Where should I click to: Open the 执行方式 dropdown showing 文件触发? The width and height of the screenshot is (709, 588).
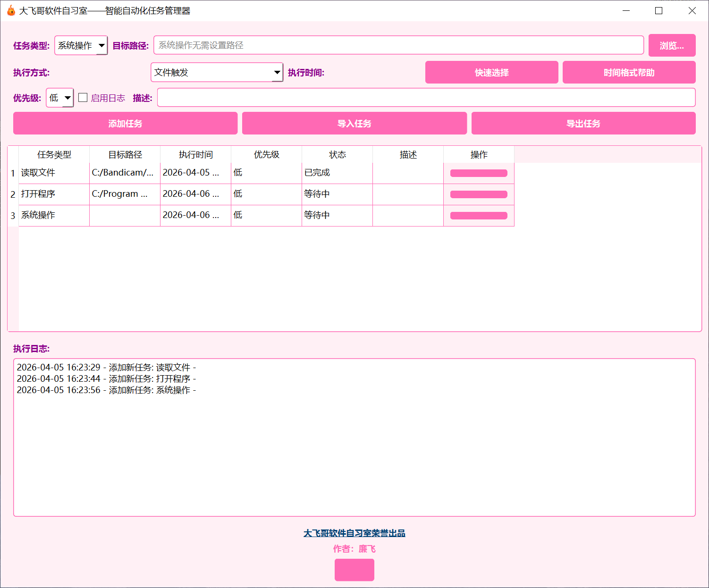[217, 72]
